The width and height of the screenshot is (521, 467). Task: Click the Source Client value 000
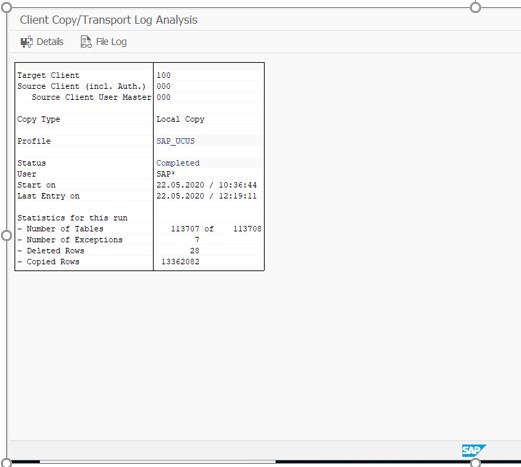point(163,86)
